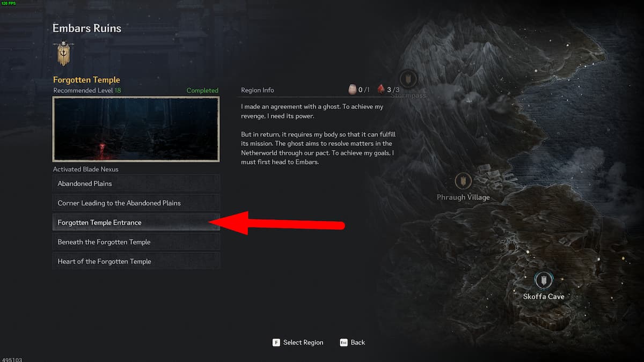The image size is (644, 362).
Task: Click the Region Info header
Action: [258, 90]
